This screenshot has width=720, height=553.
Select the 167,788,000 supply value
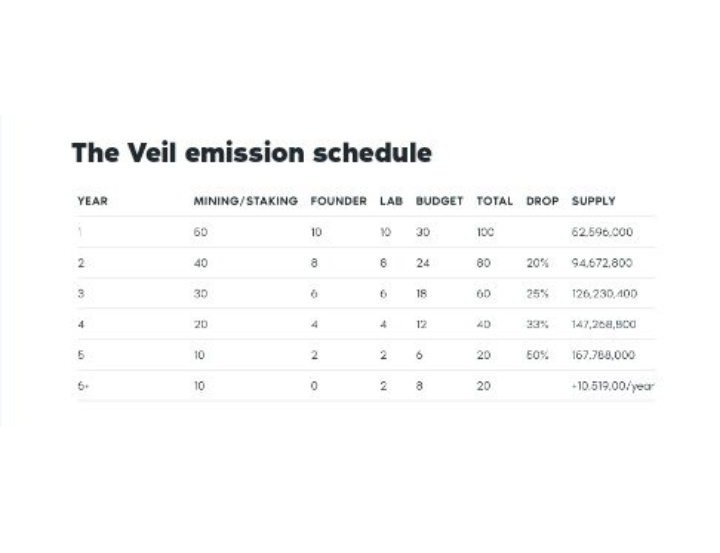604,355
